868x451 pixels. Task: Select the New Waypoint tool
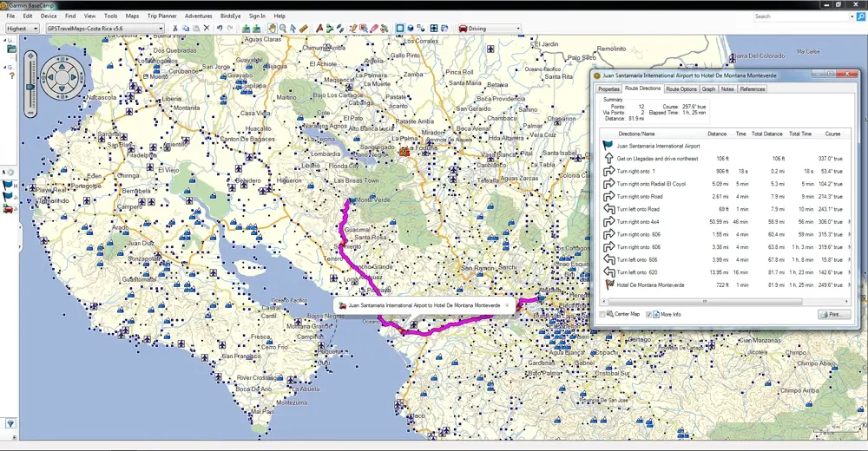tap(319, 29)
